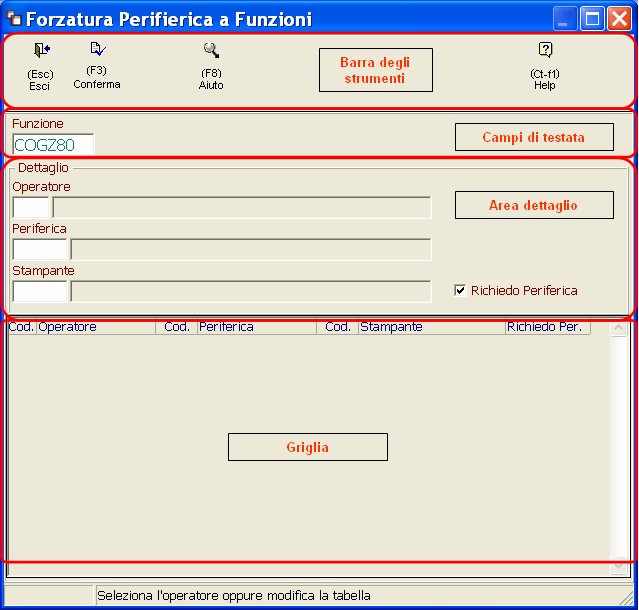
Task: Click the Cod. column header before Periferica
Action: coord(177,327)
